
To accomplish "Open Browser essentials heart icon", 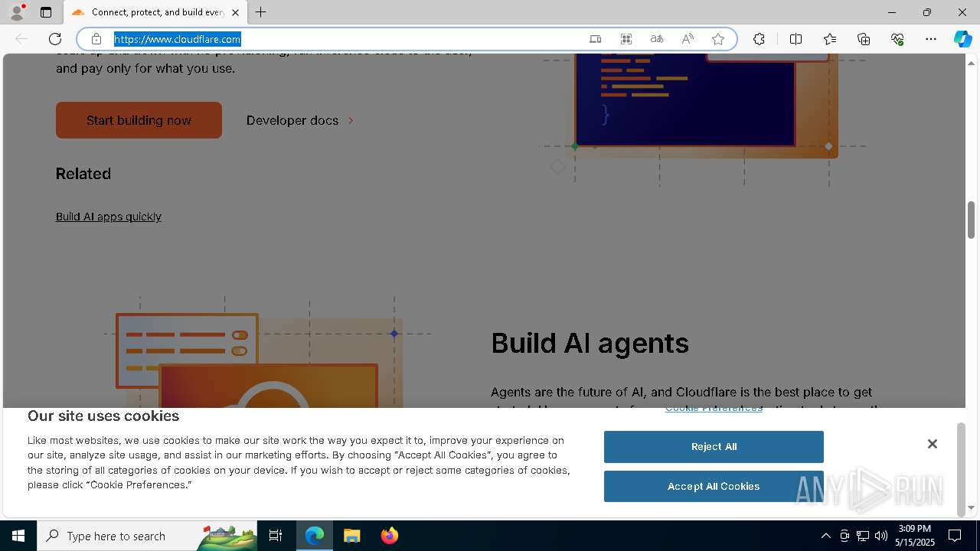I will coord(897,39).
